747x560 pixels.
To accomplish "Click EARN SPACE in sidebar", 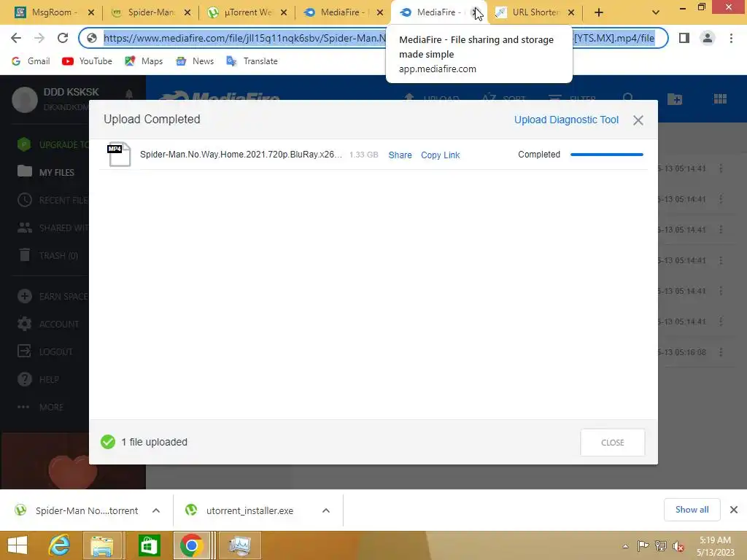I will click(53, 296).
